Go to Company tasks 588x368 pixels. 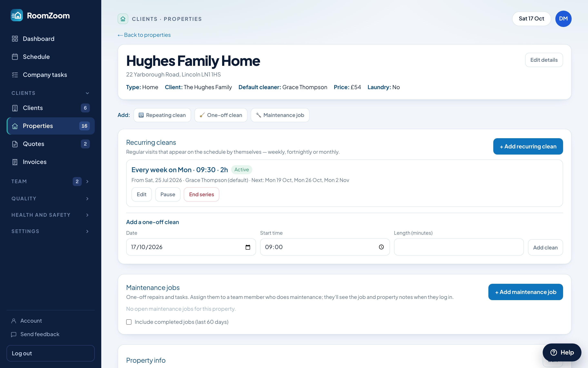pyautogui.click(x=51, y=75)
